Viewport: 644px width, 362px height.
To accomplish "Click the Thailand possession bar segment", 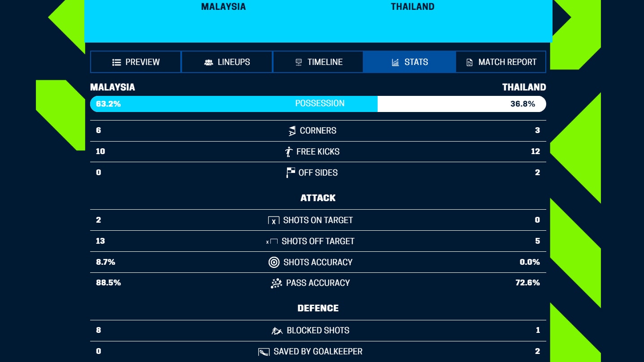I will click(462, 104).
